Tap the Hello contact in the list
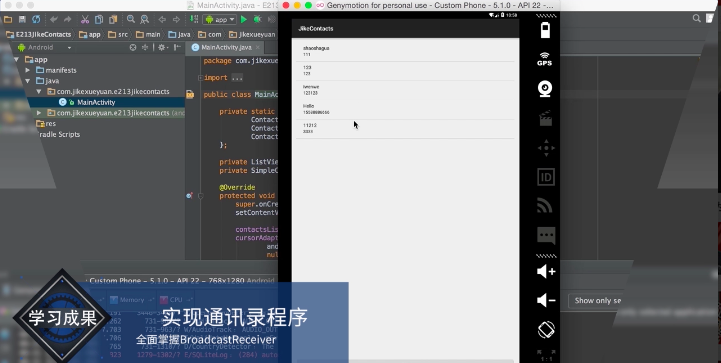Viewport: 721px width, 363px height. pos(405,109)
